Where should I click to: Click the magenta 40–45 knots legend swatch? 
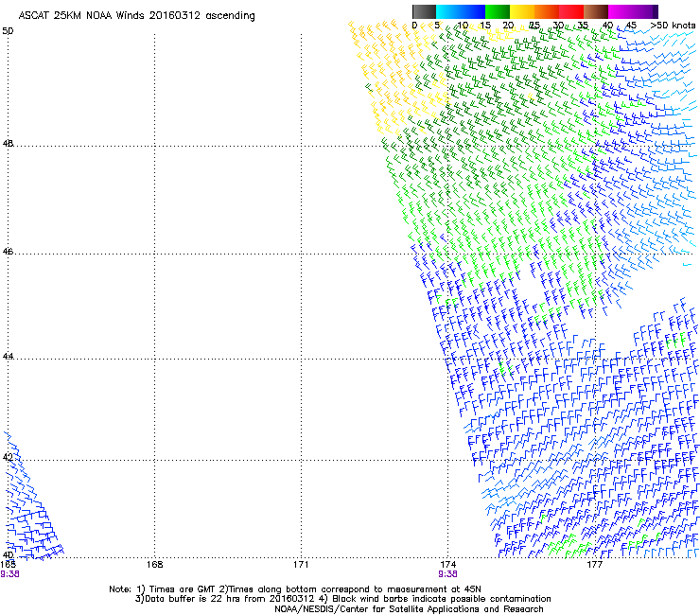pyautogui.click(x=621, y=11)
